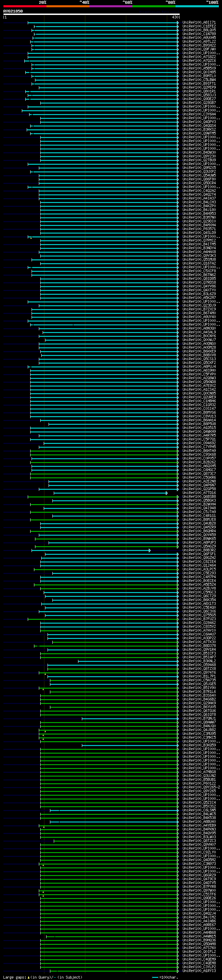Image resolution: width=222 pixels, height=980 pixels.
Task: Select hit label UniRef100_Q9Y265-2
Action: point(201,787)
